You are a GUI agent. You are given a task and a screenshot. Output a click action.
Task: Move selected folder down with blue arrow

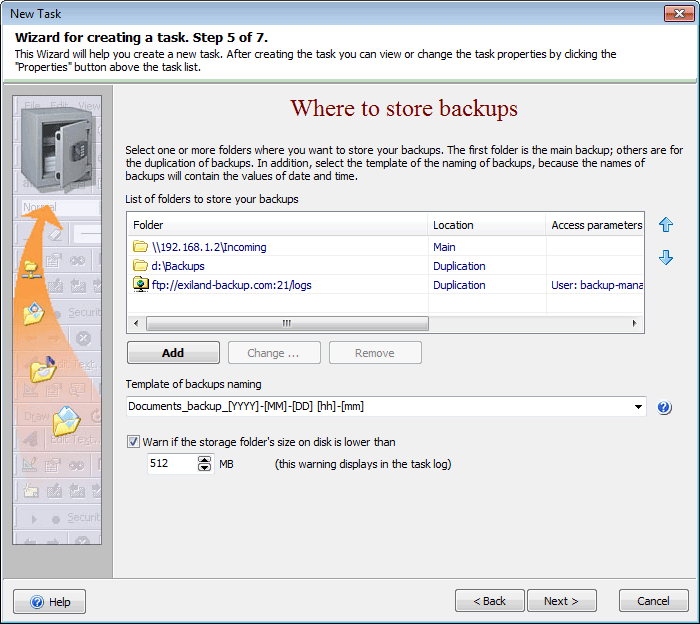pyautogui.click(x=666, y=258)
